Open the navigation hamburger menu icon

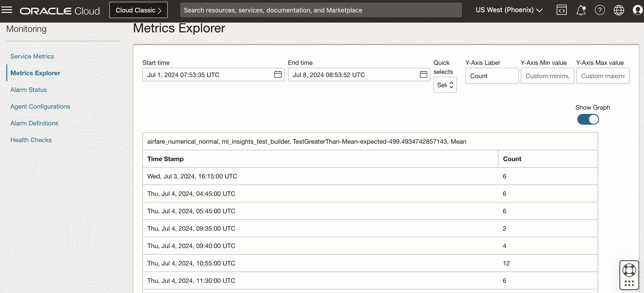pyautogui.click(x=7, y=10)
